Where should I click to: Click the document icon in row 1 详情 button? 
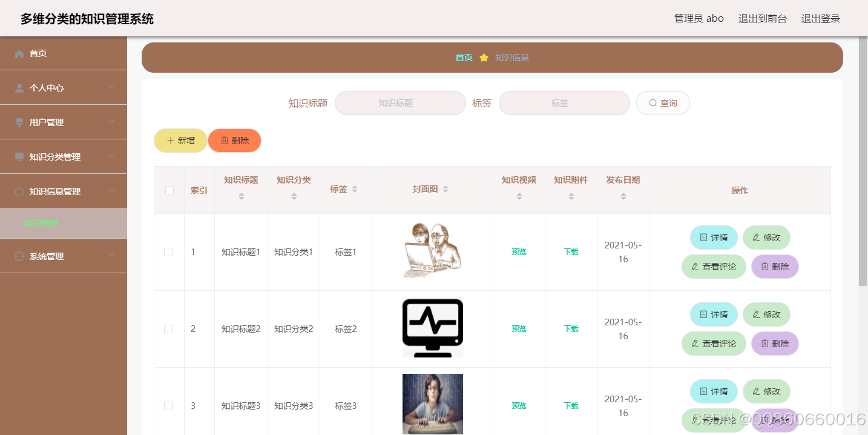(x=703, y=237)
